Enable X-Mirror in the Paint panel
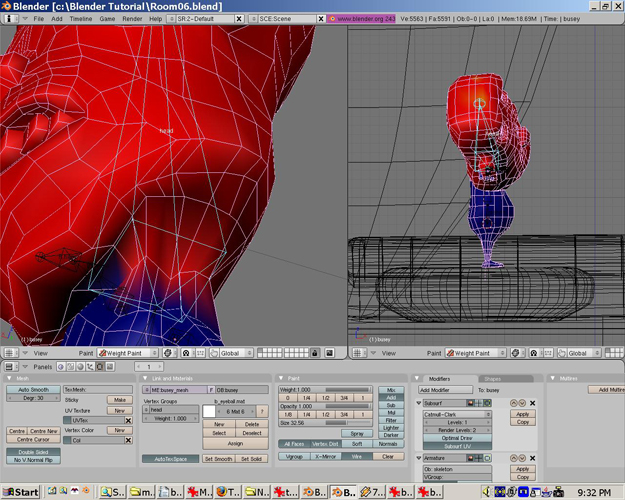The image size is (625, 500). coord(326,456)
